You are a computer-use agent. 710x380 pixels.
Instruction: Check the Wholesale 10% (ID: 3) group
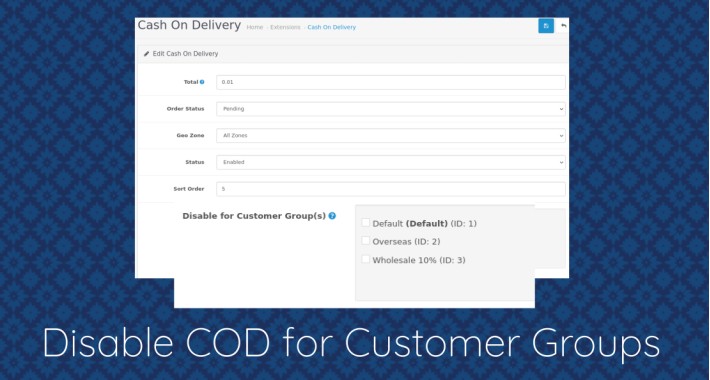click(x=365, y=260)
